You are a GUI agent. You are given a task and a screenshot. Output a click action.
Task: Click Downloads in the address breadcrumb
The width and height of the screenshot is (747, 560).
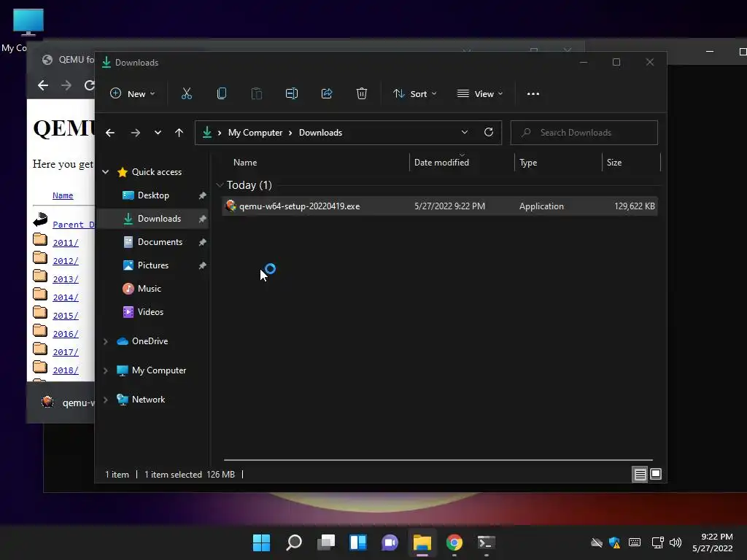click(321, 133)
